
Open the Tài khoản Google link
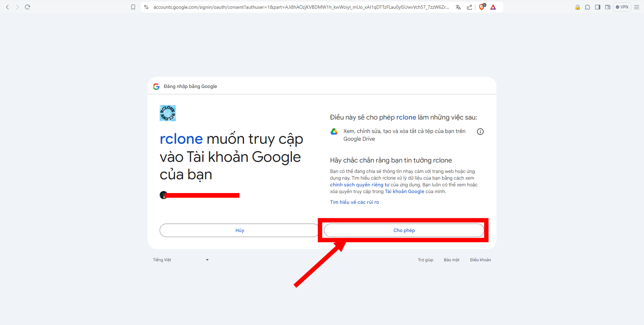coord(405,191)
